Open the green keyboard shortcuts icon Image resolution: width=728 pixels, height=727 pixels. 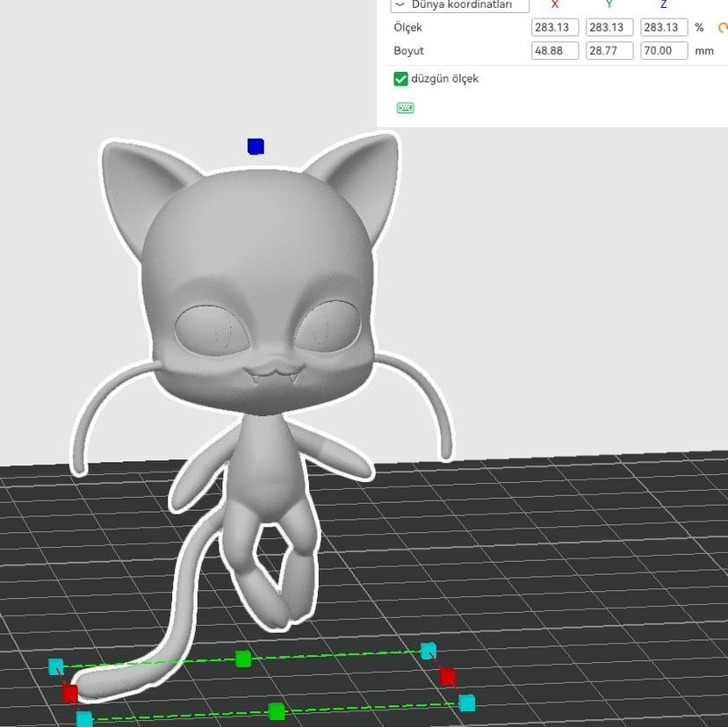tap(405, 108)
